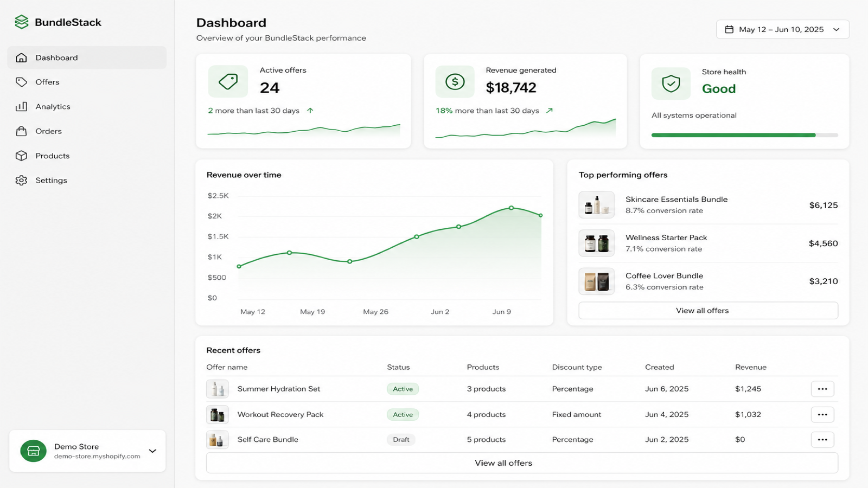868x488 pixels.
Task: Open the Skincare Essentials Bundle thumbnail
Action: pos(597,205)
